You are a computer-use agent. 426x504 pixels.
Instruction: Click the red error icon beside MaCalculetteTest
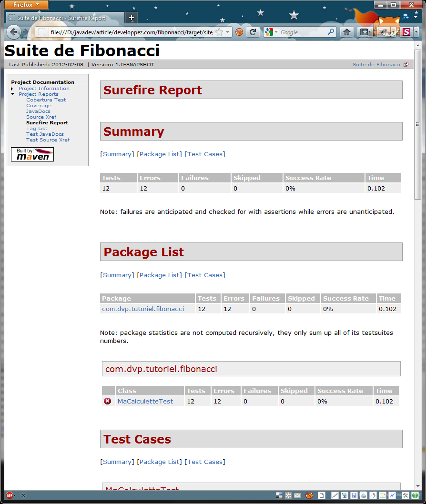pos(108,401)
